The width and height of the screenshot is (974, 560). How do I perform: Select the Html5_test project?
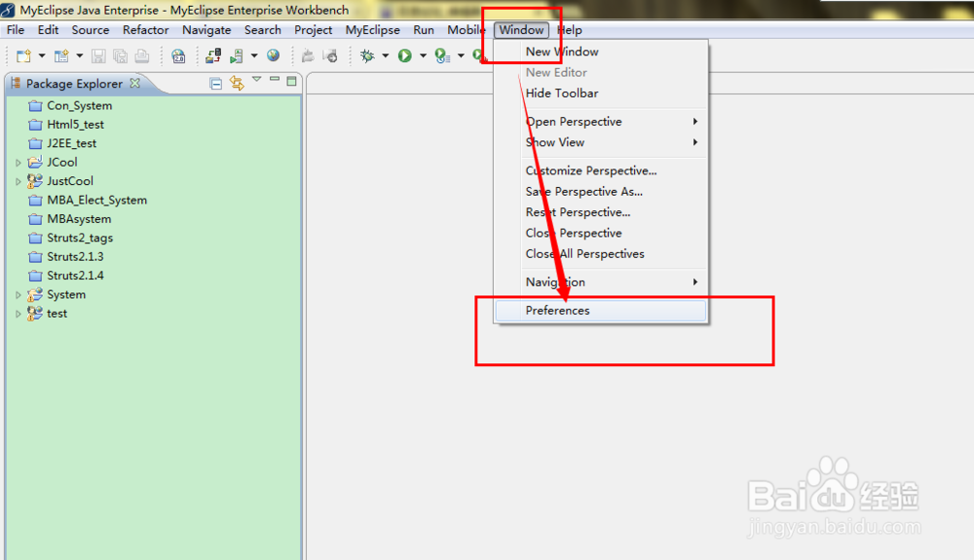(75, 124)
